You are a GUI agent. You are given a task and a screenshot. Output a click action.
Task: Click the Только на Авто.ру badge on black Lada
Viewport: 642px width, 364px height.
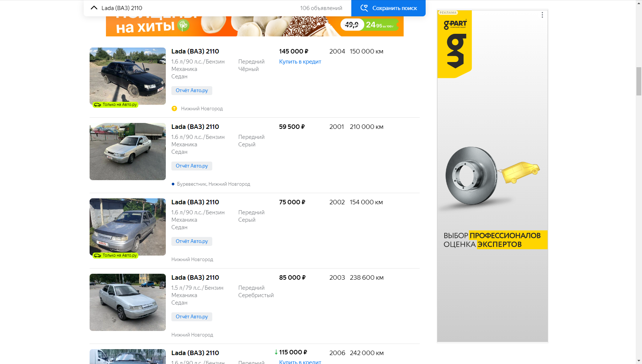click(115, 105)
